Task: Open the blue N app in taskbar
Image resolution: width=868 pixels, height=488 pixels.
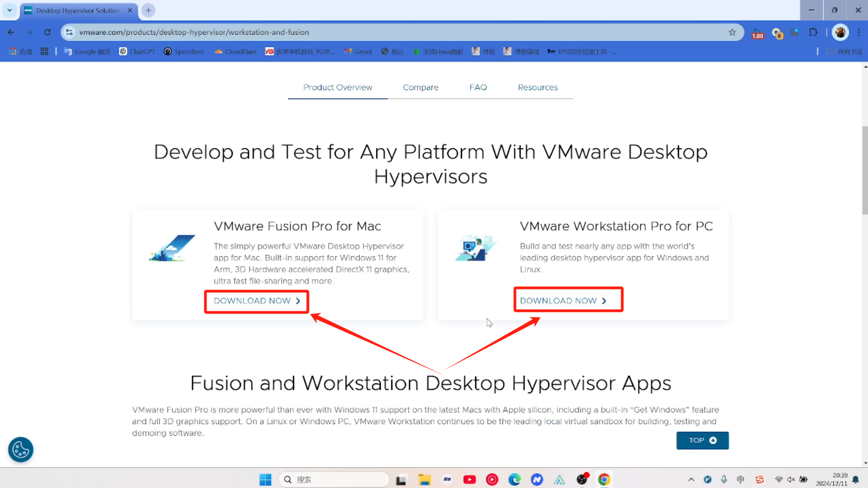Action: click(x=537, y=479)
